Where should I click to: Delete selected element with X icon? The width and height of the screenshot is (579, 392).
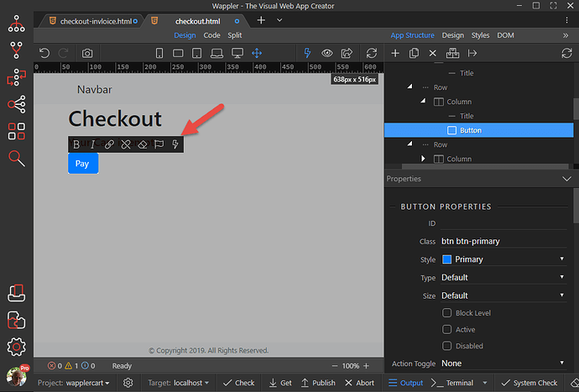(433, 53)
